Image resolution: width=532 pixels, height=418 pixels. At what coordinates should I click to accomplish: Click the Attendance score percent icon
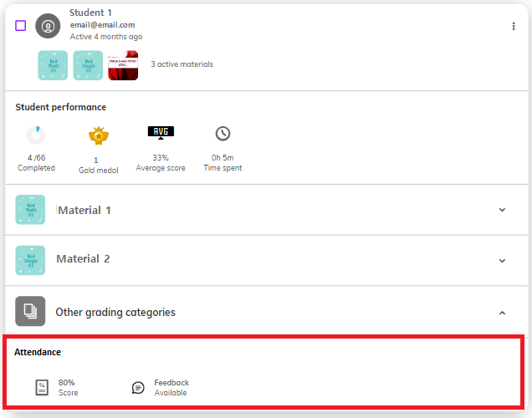click(42, 388)
